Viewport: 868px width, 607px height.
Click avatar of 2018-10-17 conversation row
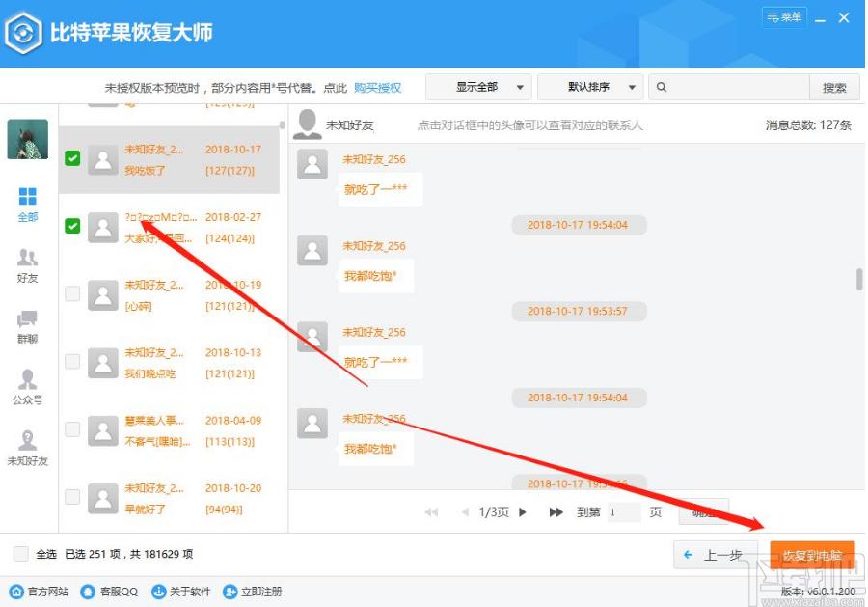[103, 159]
